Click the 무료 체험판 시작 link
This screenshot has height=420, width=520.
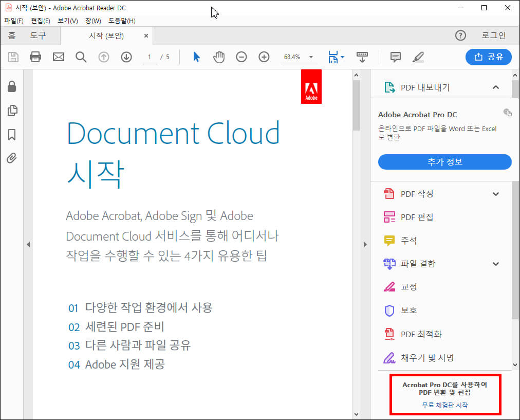[x=444, y=405]
